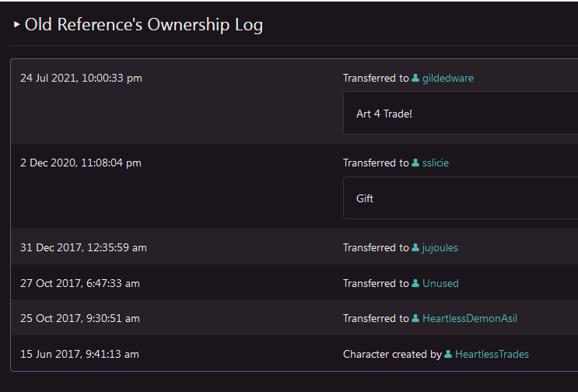Screen dimensions: 578x392
Task: Open the Unused user profile
Action: [440, 283]
